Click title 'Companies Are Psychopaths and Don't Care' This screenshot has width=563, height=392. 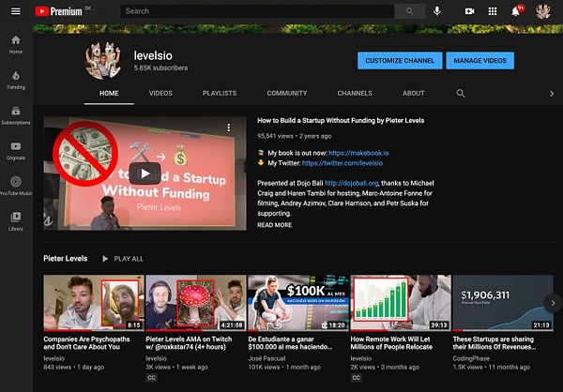point(86,343)
